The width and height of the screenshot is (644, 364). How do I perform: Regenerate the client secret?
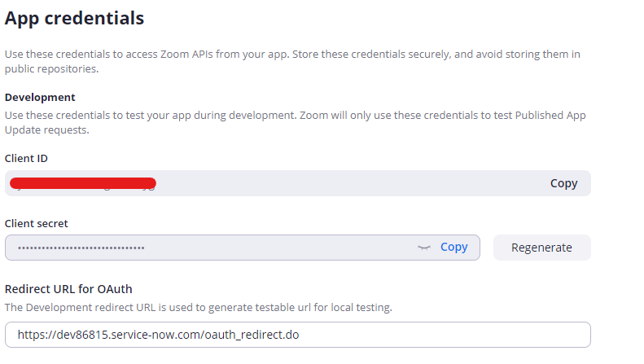pos(541,248)
